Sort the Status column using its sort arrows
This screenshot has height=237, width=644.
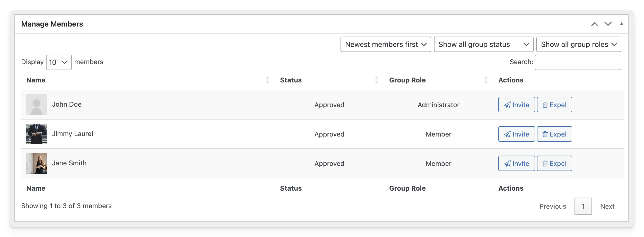click(377, 80)
